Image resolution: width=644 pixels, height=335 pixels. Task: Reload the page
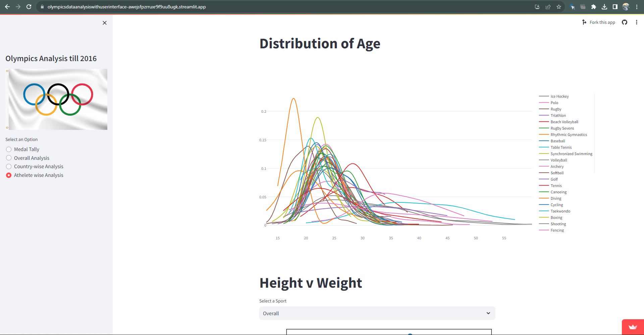[29, 7]
